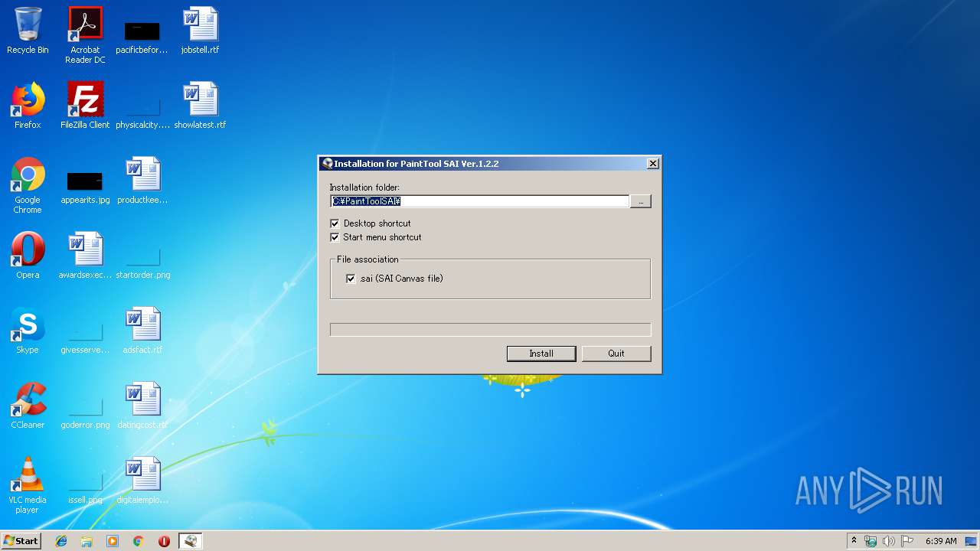This screenshot has width=980, height=551.
Task: Open the Recycle Bin desktop icon
Action: (28, 31)
